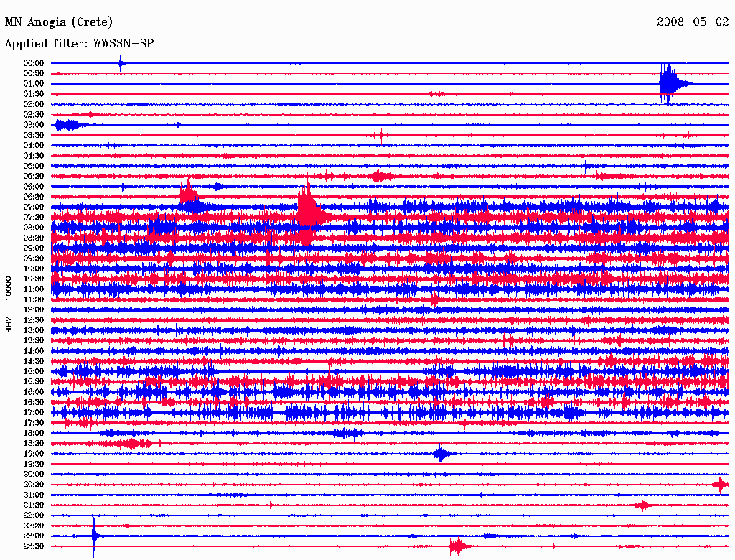Select the 10:00 time label
735x560 pixels.
[34, 269]
